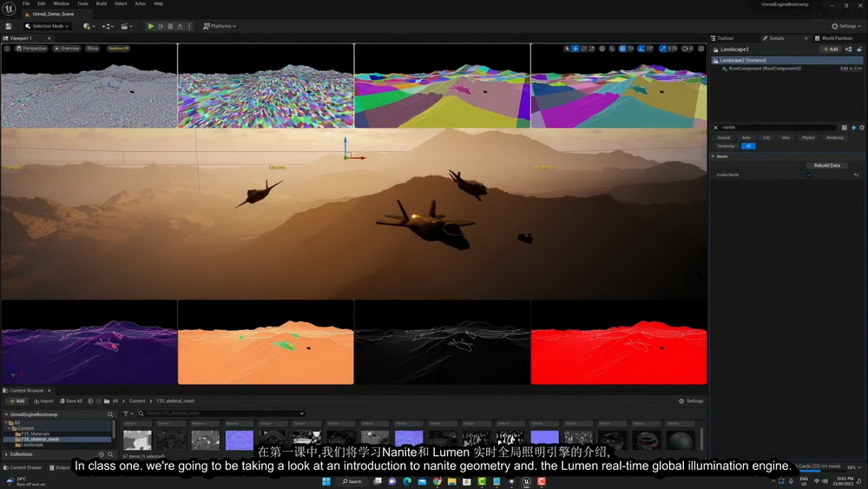Start Play in Editor with the green arrow
The height and width of the screenshot is (489, 868).
pyautogui.click(x=150, y=26)
